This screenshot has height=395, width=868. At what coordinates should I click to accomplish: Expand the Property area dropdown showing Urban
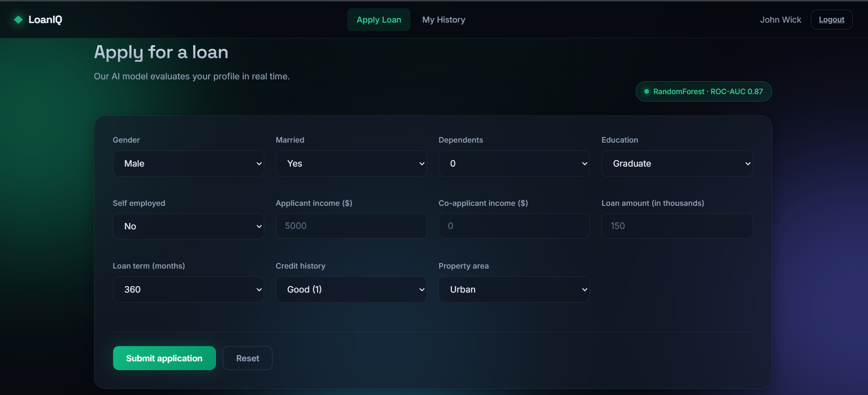(x=514, y=289)
